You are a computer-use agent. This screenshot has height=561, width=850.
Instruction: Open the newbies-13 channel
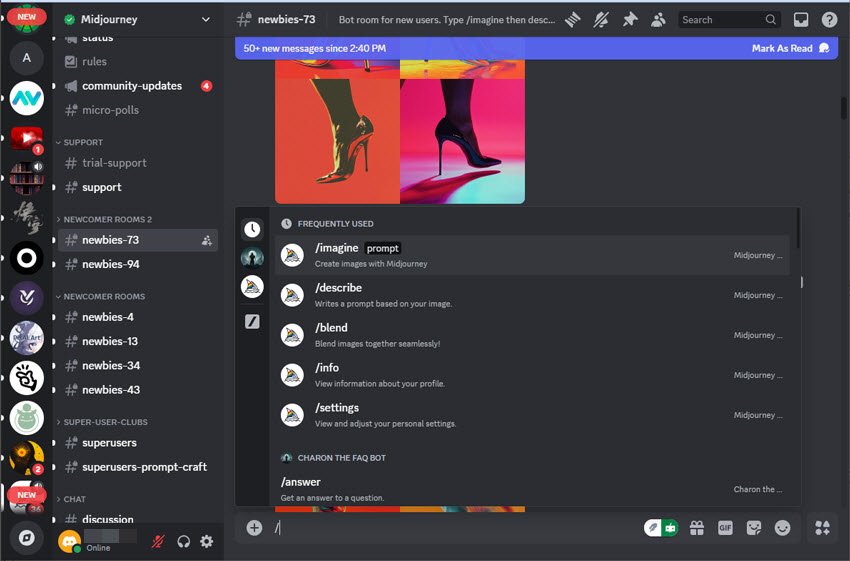137,341
